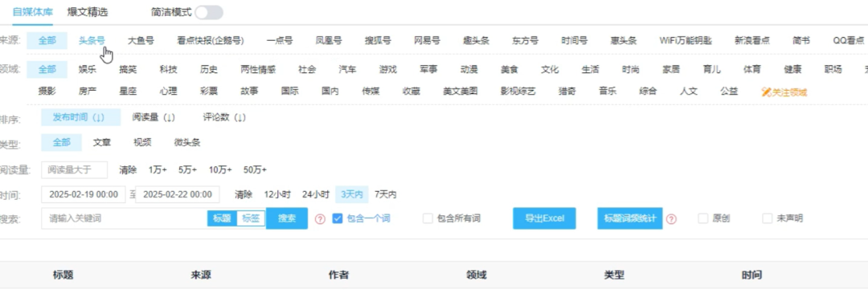
Task: Click the 标题词频统计 button
Action: point(630,218)
